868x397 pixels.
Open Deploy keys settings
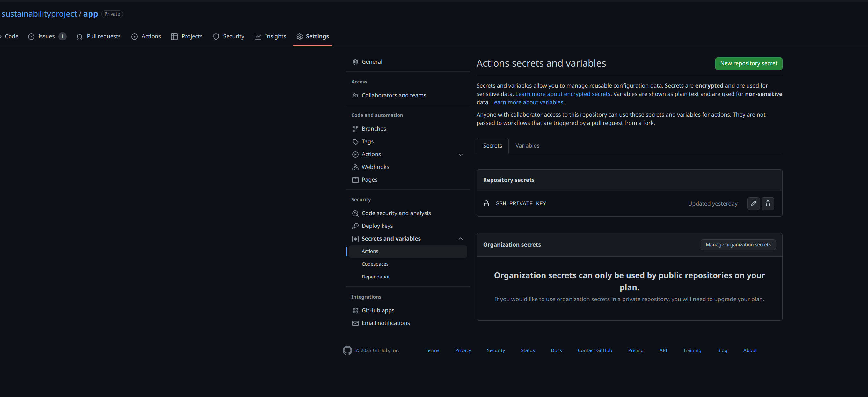(377, 226)
